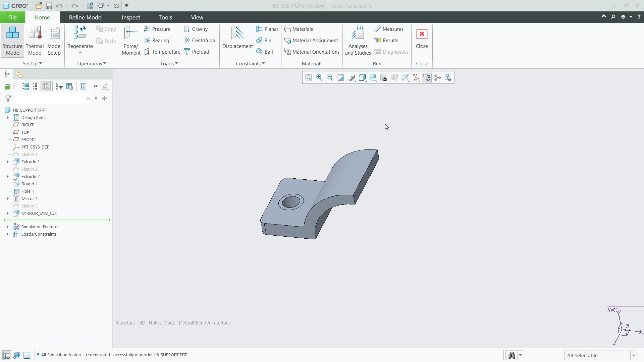Screen dimensions: 644x362
Task: Expand Mirror 1 tree node
Action: pyautogui.click(x=7, y=199)
